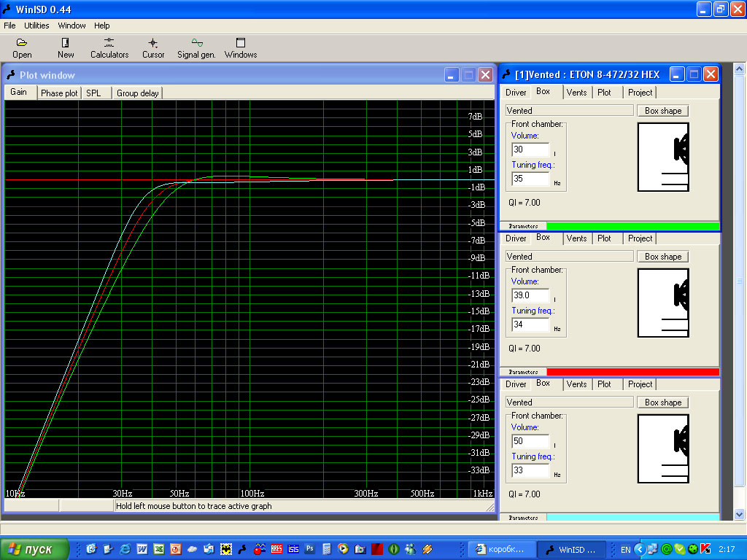Screen dimensions: 747x560
Task: Click the WinISD quick launch icon
Action: click(x=242, y=549)
